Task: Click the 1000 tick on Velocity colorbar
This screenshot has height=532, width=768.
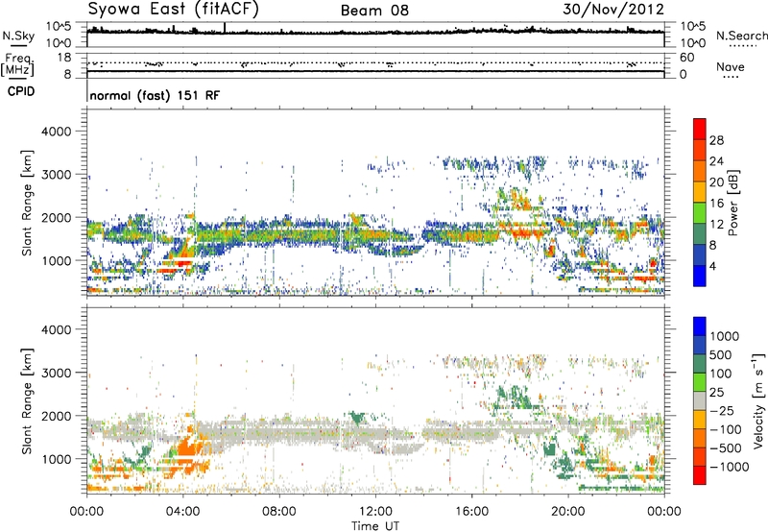Action: 725,336
